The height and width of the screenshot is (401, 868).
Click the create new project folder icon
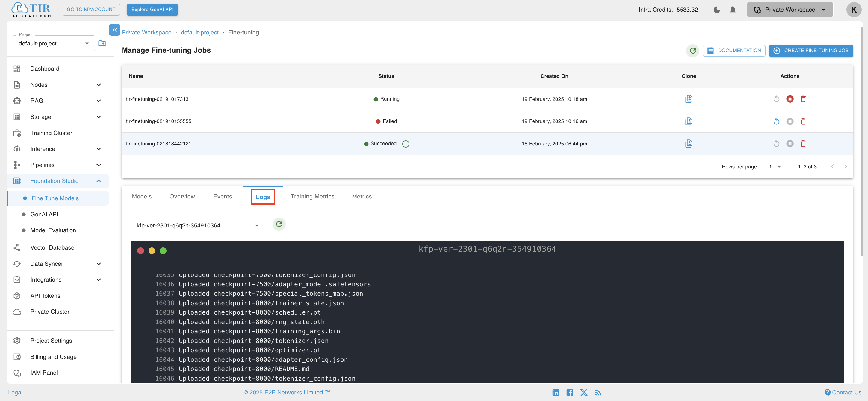102,43
